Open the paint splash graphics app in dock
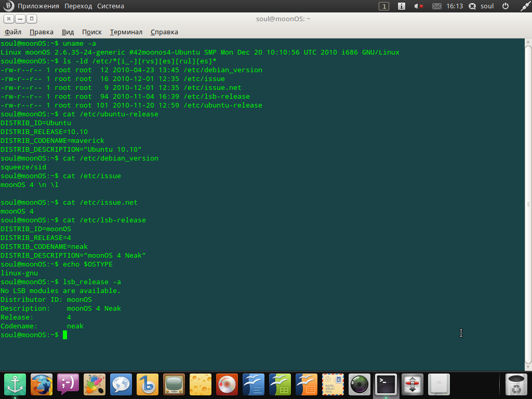Viewport: 532px width, 399px height. coord(95,384)
